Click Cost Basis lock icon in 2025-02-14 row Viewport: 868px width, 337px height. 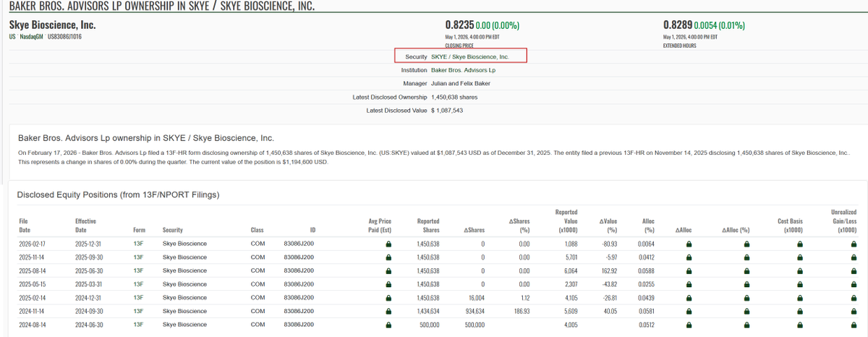(799, 298)
